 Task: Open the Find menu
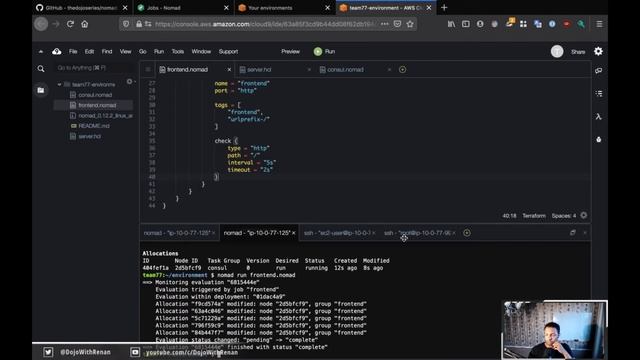[107, 51]
